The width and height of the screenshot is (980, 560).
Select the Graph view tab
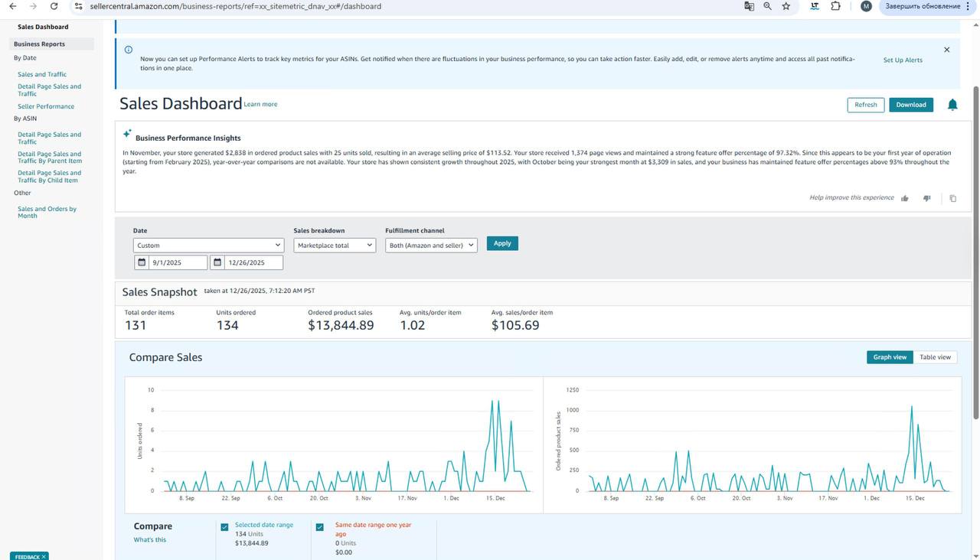point(890,357)
